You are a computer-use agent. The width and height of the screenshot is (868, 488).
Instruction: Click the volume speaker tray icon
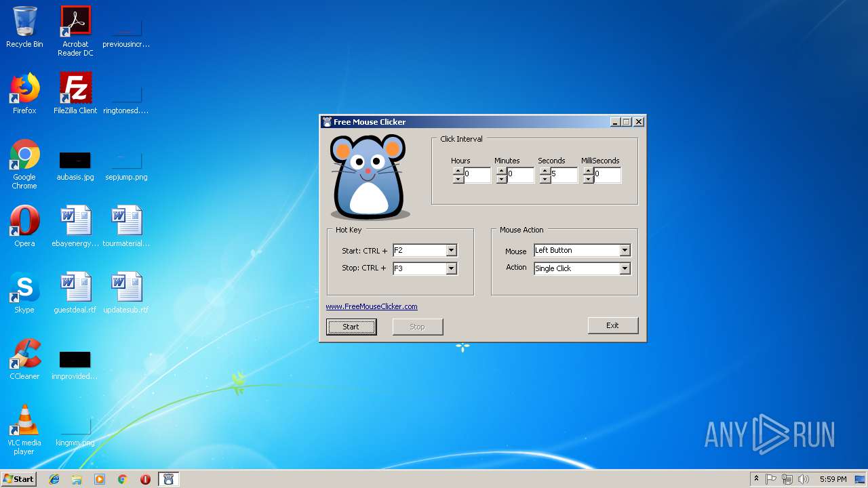804,479
